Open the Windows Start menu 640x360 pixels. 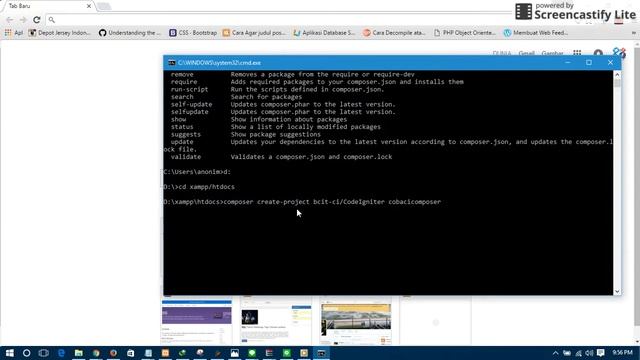(x=9, y=353)
